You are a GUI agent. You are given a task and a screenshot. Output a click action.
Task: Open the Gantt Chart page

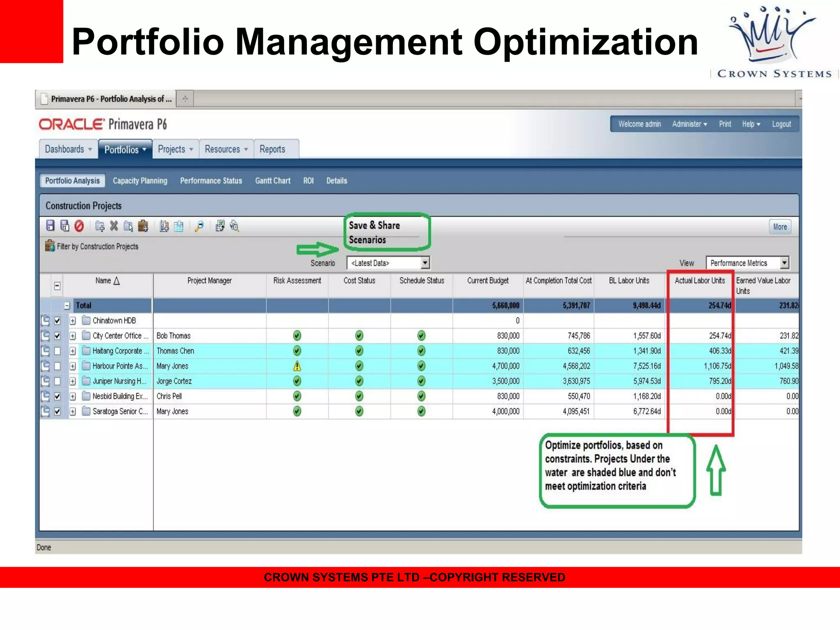pos(273,180)
